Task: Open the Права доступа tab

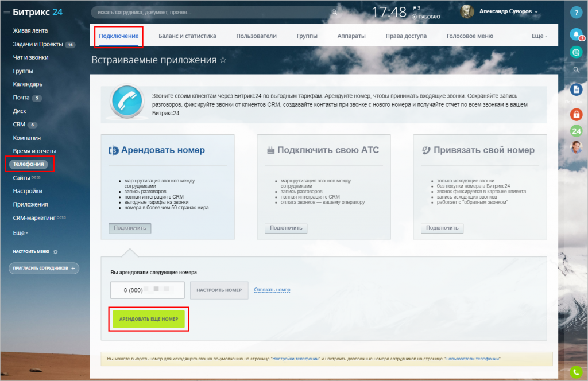Action: [x=406, y=36]
